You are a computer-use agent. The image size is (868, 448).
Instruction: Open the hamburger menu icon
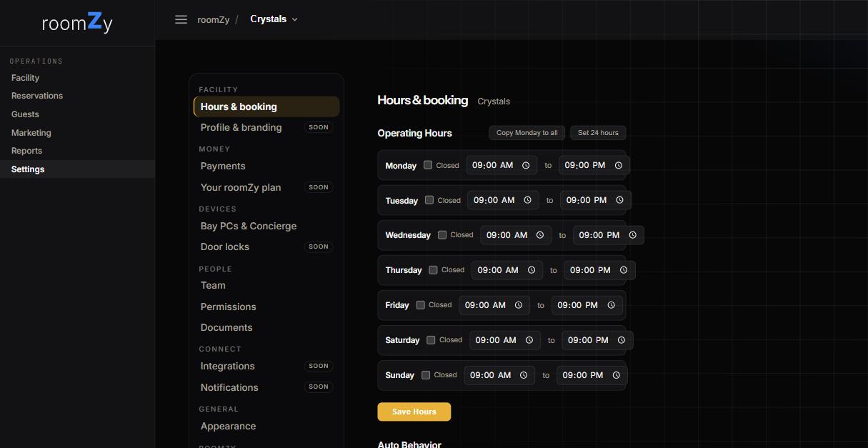click(181, 19)
